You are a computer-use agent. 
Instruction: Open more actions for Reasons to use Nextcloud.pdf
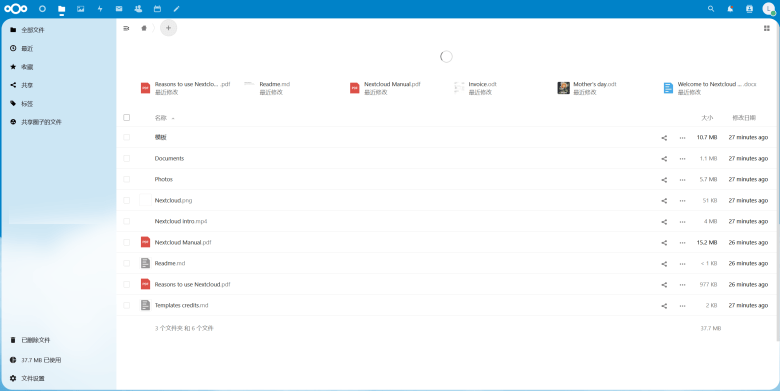point(682,285)
